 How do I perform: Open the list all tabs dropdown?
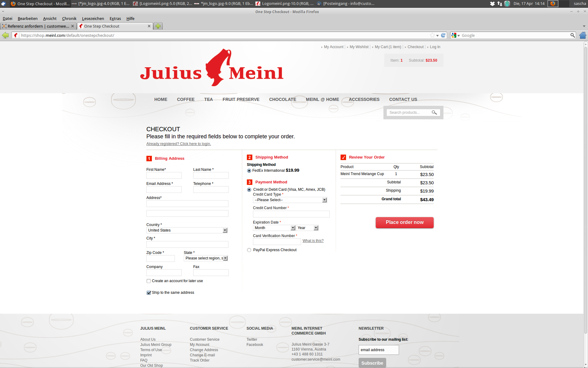point(584,26)
